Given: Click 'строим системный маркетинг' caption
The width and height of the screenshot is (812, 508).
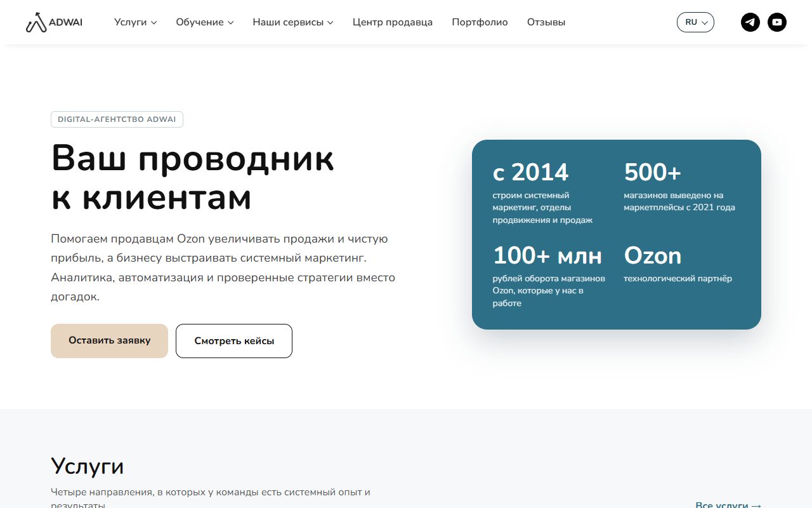Looking at the screenshot, I should pos(542,208).
